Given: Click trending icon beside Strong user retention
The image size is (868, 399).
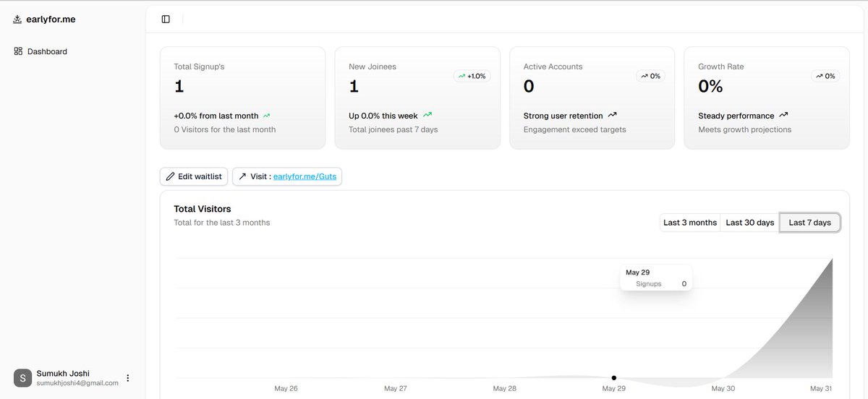Looking at the screenshot, I should tap(612, 115).
